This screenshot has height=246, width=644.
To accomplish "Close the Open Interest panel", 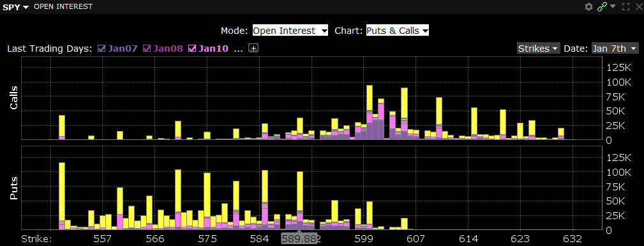I will 639,6.
